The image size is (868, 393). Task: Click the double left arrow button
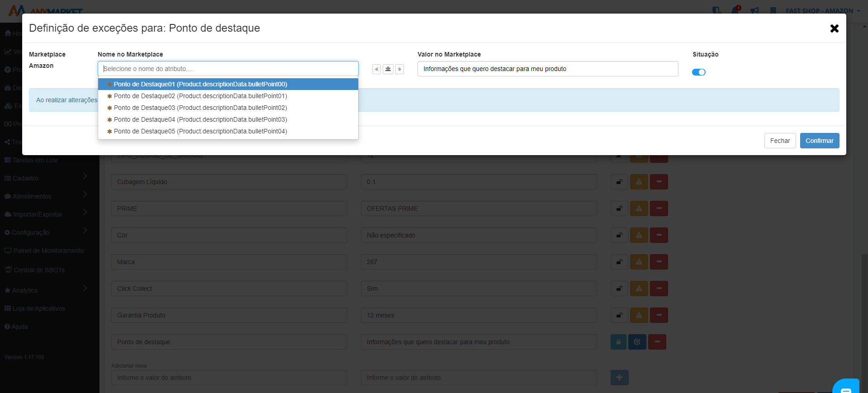click(376, 69)
